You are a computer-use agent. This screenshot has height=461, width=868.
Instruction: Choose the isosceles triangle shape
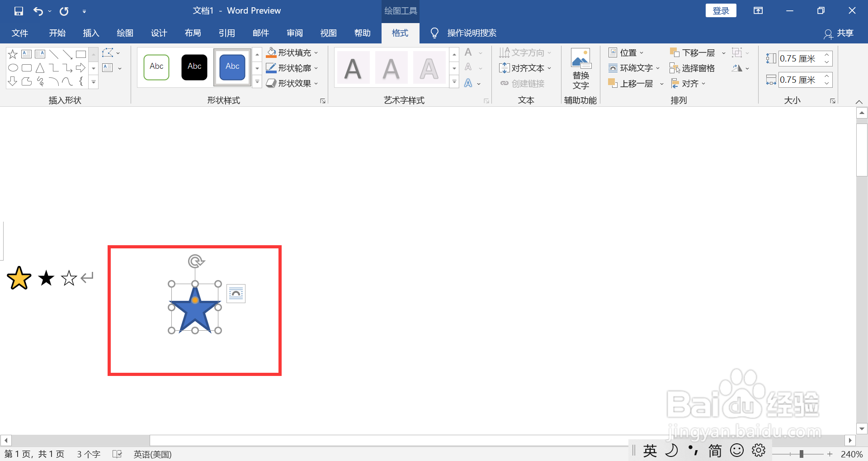coord(40,68)
